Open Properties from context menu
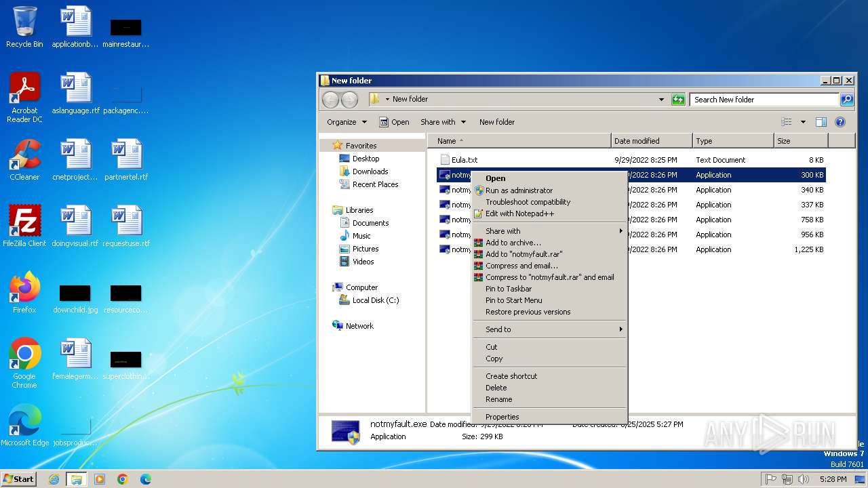This screenshot has width=868, height=488. pos(549,417)
